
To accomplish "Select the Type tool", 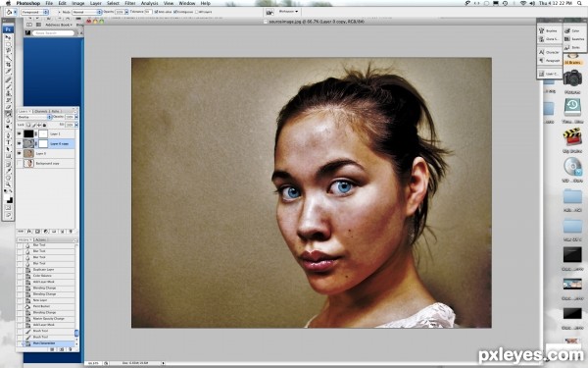I will pos(8,142).
